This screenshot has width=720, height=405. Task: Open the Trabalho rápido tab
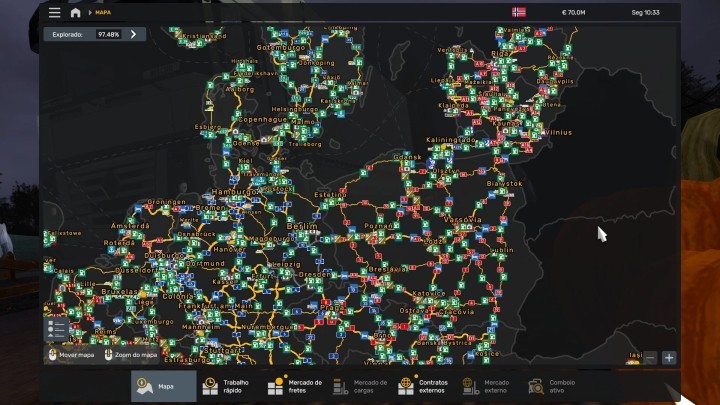pyautogui.click(x=229, y=386)
